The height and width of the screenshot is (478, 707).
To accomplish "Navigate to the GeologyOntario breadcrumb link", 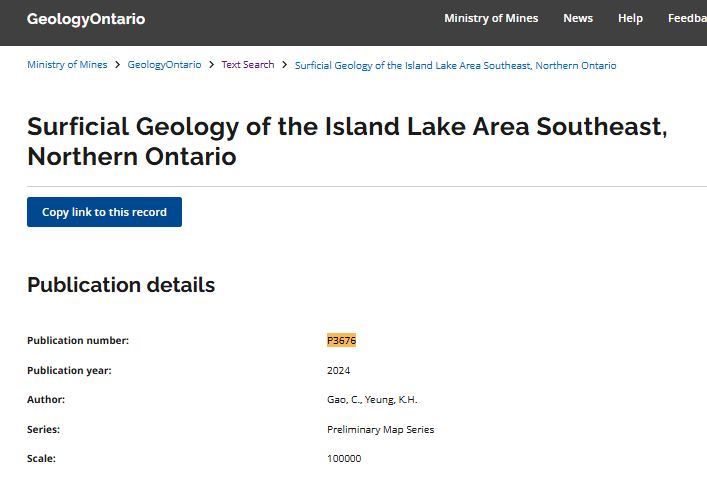I will tap(164, 65).
